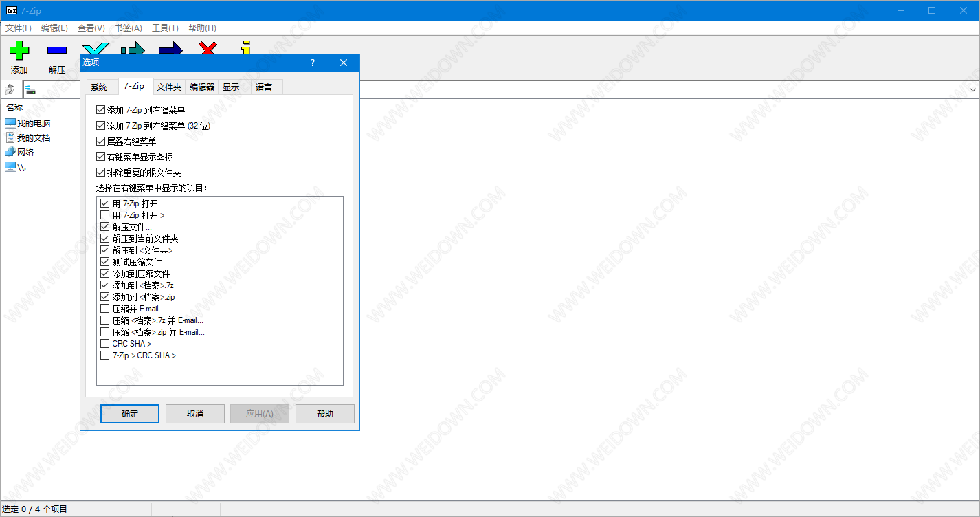Open the 工具(T) menu
The height and width of the screenshot is (517, 980).
pyautogui.click(x=165, y=28)
